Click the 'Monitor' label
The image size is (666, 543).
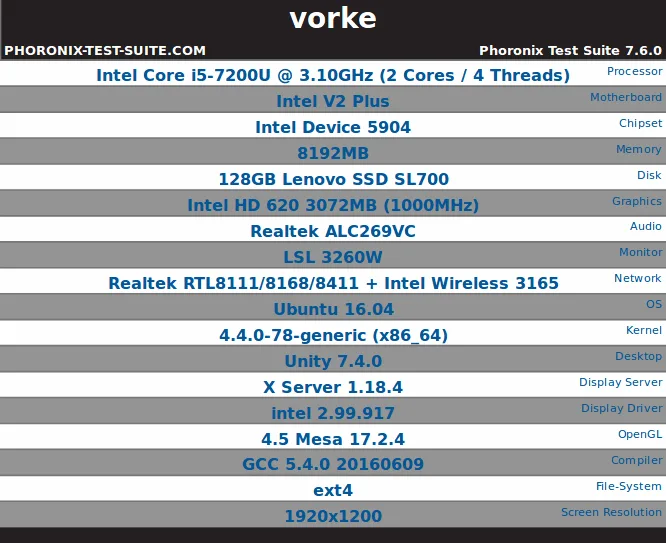[641, 252]
